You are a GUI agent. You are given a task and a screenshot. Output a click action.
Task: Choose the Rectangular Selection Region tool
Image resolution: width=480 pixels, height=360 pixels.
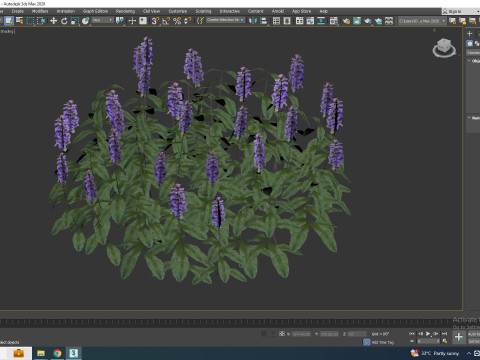[30, 21]
